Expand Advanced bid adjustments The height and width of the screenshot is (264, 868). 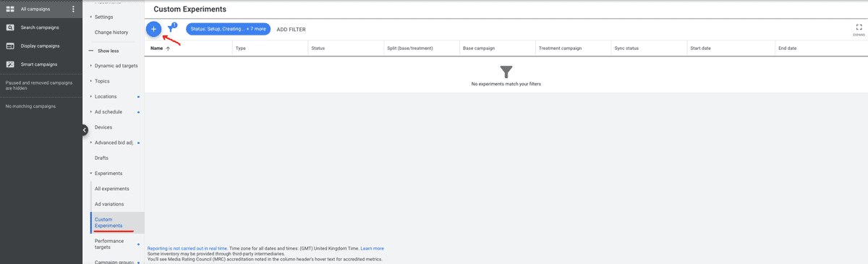pos(114,142)
